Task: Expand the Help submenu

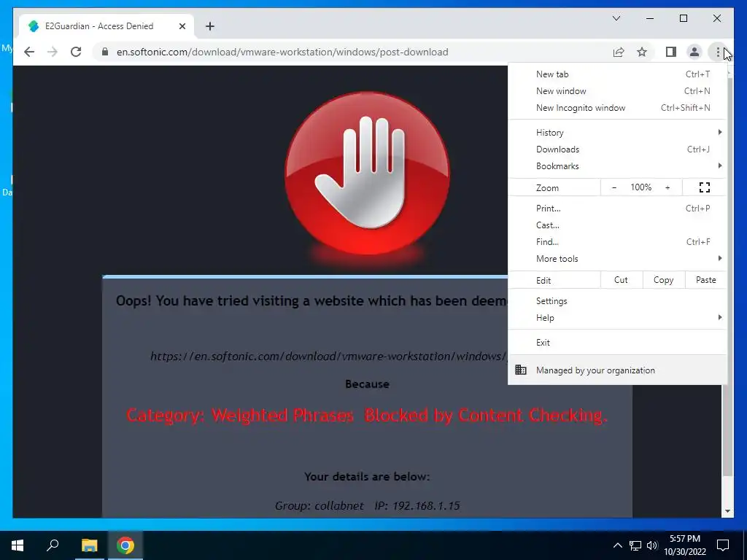Action: [x=617, y=318]
